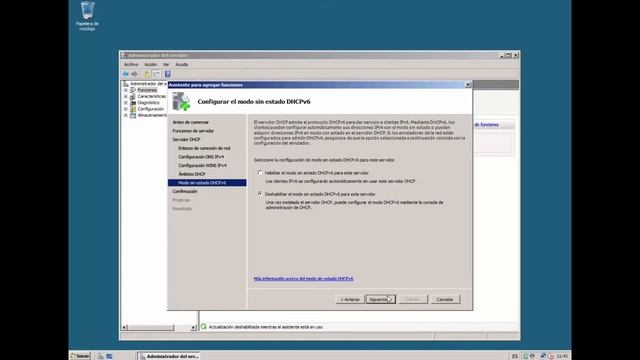The image size is (640, 360).
Task: Click the Configuración label in the tree
Action: pos(151,109)
